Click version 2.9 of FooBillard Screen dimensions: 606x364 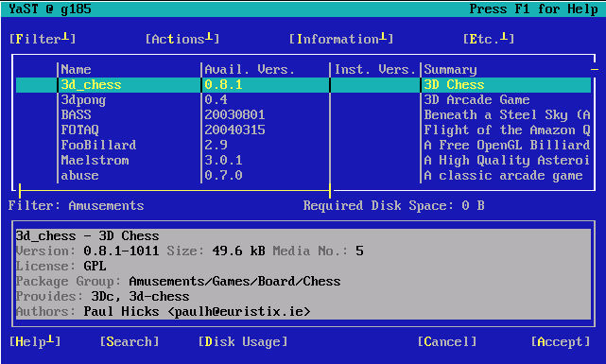click(x=216, y=145)
